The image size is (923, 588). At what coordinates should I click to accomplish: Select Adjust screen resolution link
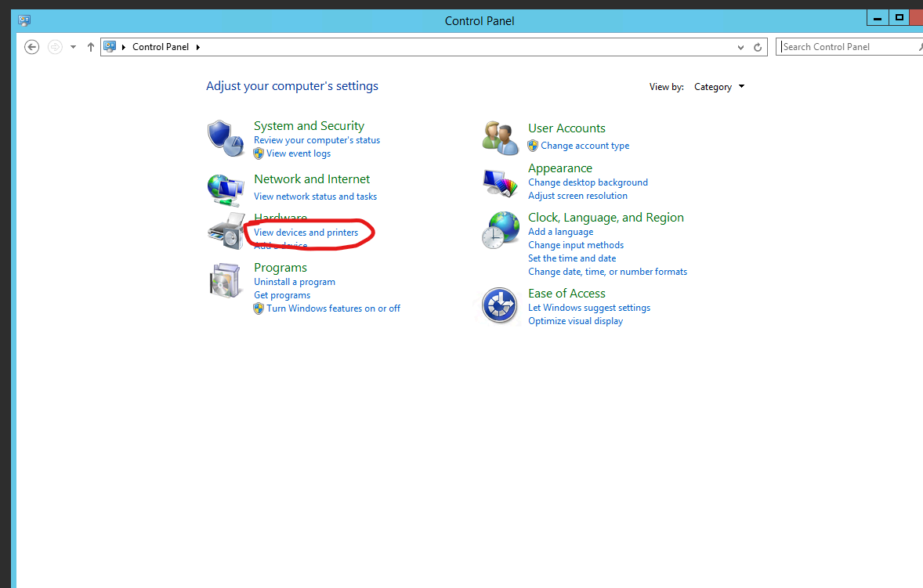[577, 196]
